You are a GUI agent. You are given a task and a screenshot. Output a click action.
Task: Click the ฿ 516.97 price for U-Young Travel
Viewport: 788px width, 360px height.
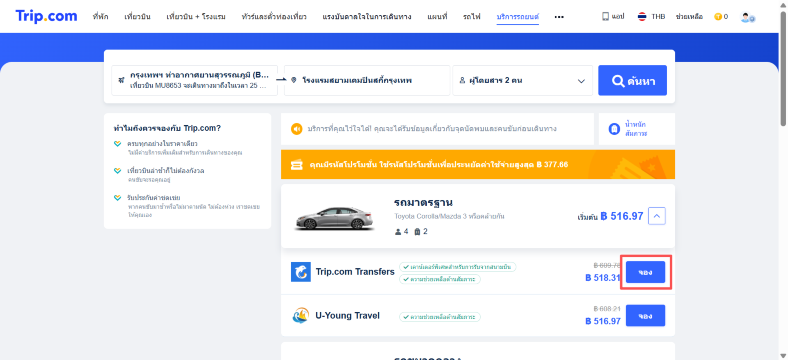pyautogui.click(x=603, y=321)
